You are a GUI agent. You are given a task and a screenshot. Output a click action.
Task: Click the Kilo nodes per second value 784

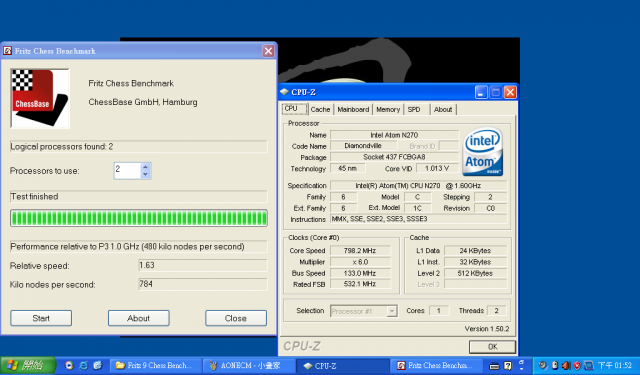pyautogui.click(x=203, y=284)
